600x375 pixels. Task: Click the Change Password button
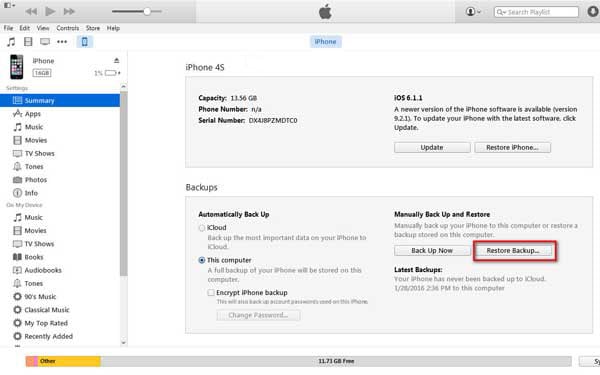[x=258, y=315]
